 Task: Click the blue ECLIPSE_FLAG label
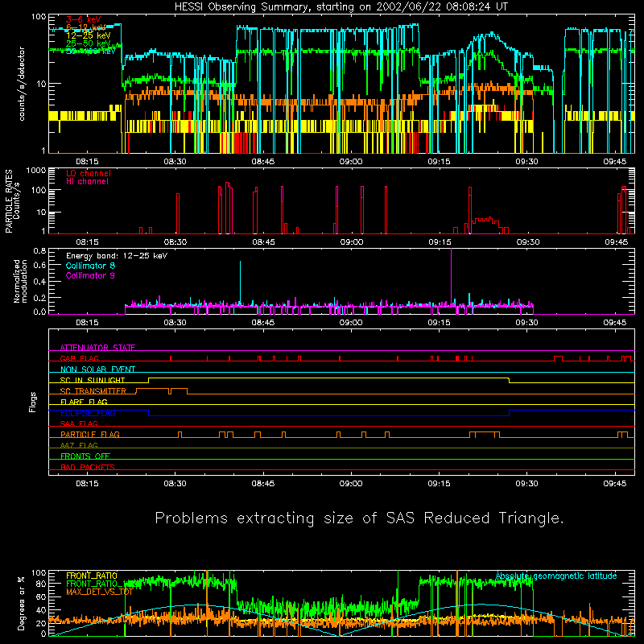coord(88,413)
